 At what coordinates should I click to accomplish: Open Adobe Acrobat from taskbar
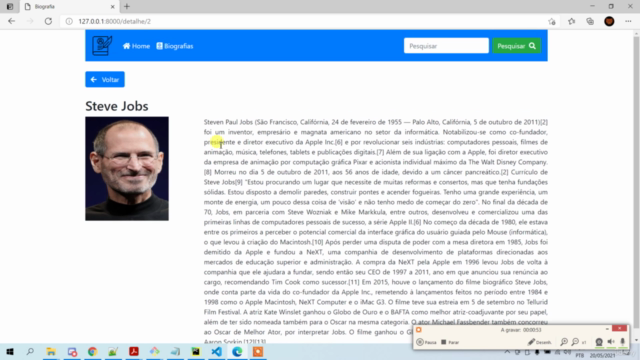(x=133, y=351)
